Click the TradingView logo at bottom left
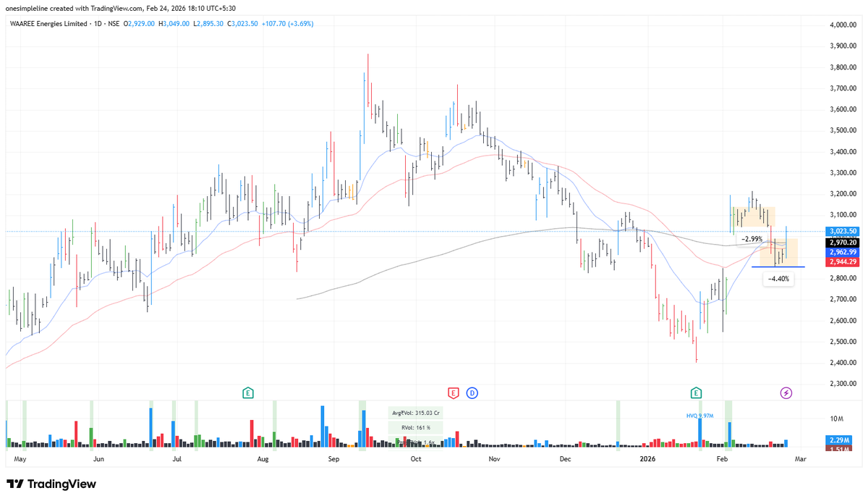 (51, 484)
